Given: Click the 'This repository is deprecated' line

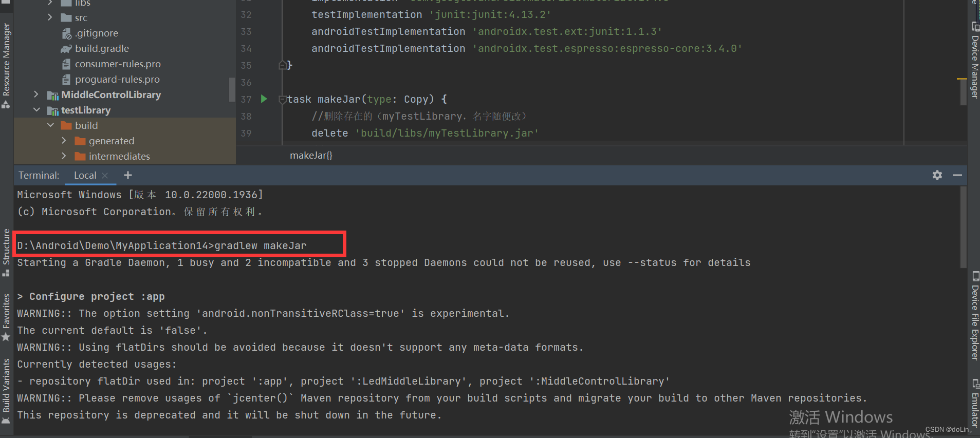Looking at the screenshot, I should (x=229, y=415).
